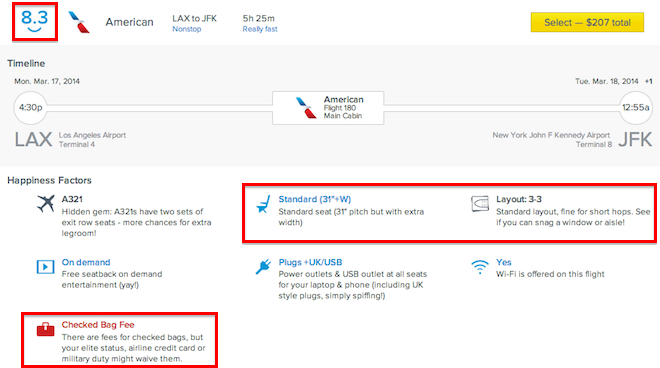This screenshot has width=660, height=368.
Task: Open the On demand entertainment link
Action: click(x=86, y=262)
